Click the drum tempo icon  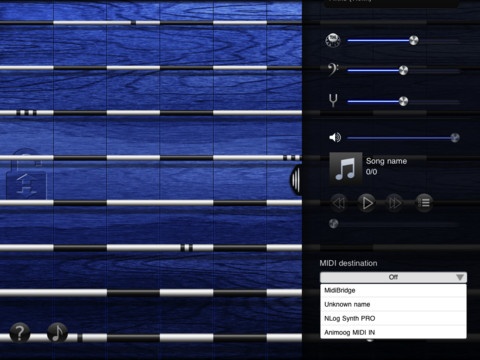click(x=332, y=41)
